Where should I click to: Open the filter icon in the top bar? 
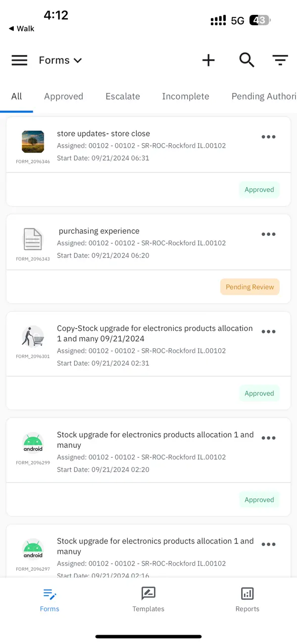pyautogui.click(x=280, y=60)
